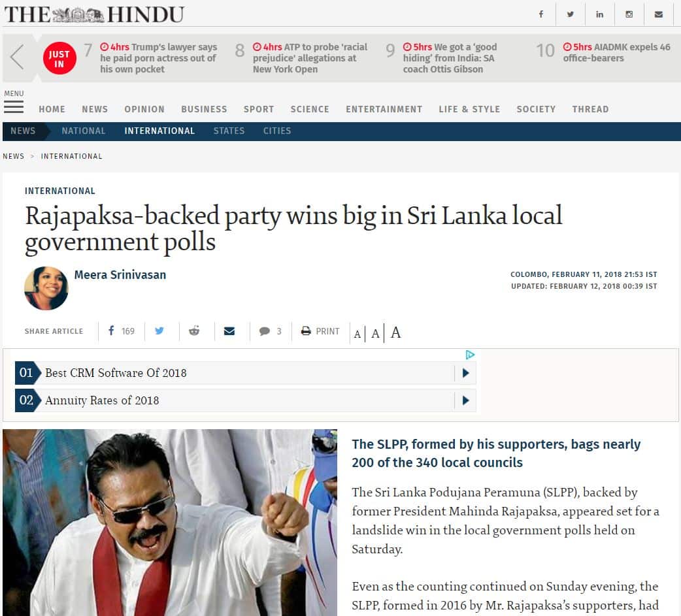Image resolution: width=681 pixels, height=616 pixels.
Task: Click News in the breadcrumb
Action: (14, 156)
